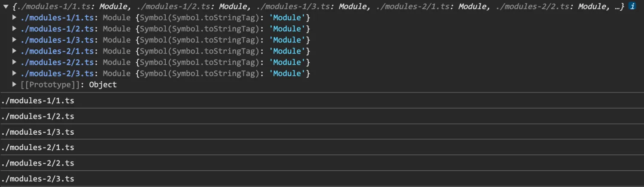The image size is (644, 187).
Task: Click the ./modules-2/2.ts log message
Action: pyautogui.click(x=38, y=163)
